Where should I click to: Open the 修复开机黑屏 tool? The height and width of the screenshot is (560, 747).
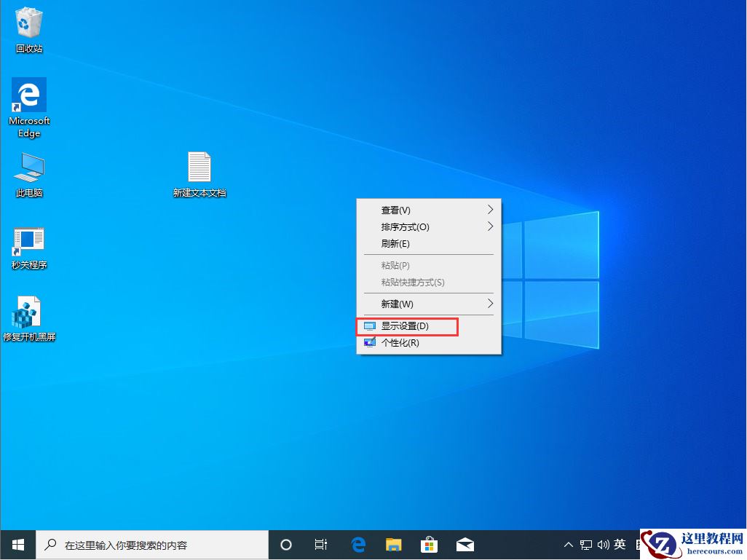click(28, 309)
